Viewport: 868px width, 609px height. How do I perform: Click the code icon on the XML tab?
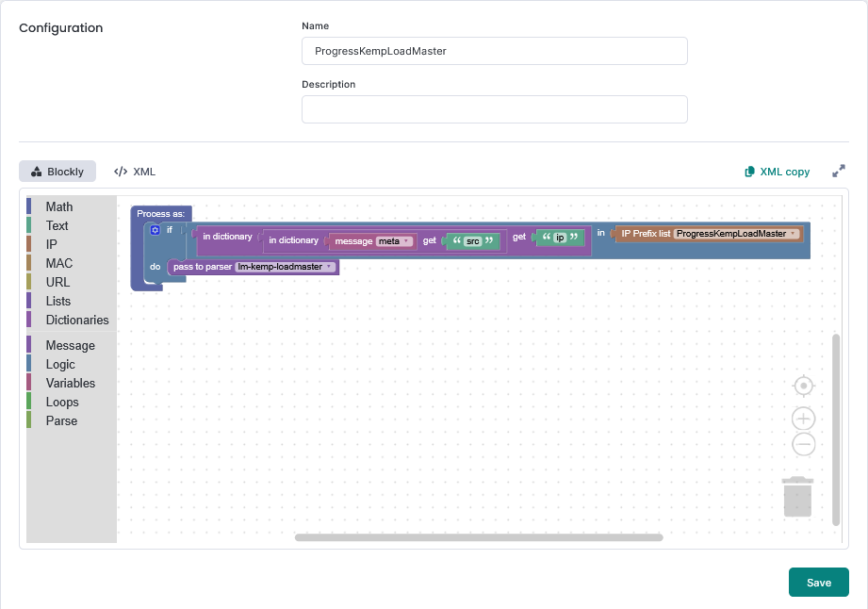coord(120,172)
